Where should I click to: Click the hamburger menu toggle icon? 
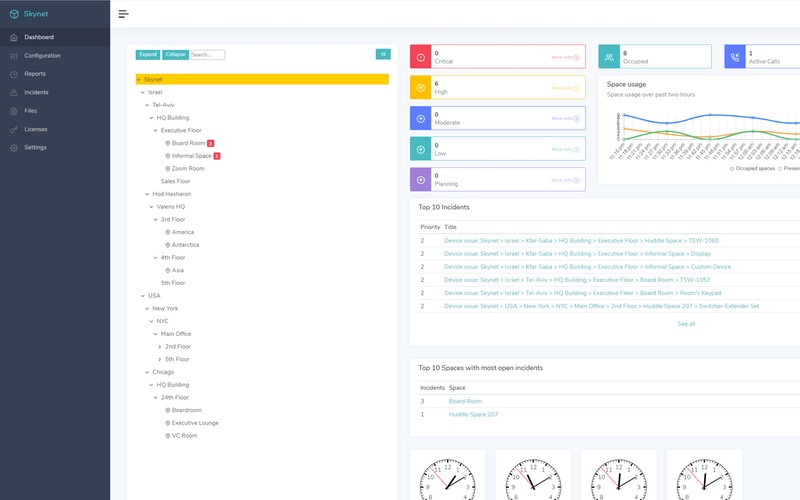tap(123, 14)
